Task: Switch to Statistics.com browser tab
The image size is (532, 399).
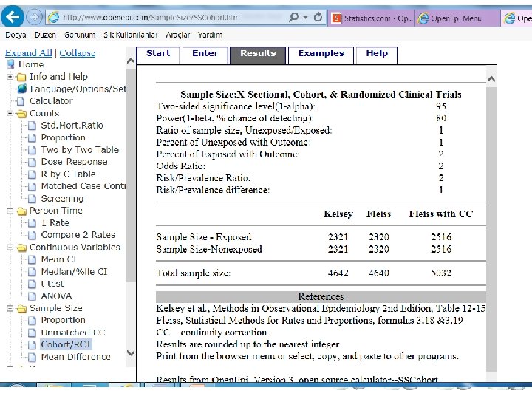Action: pyautogui.click(x=371, y=18)
